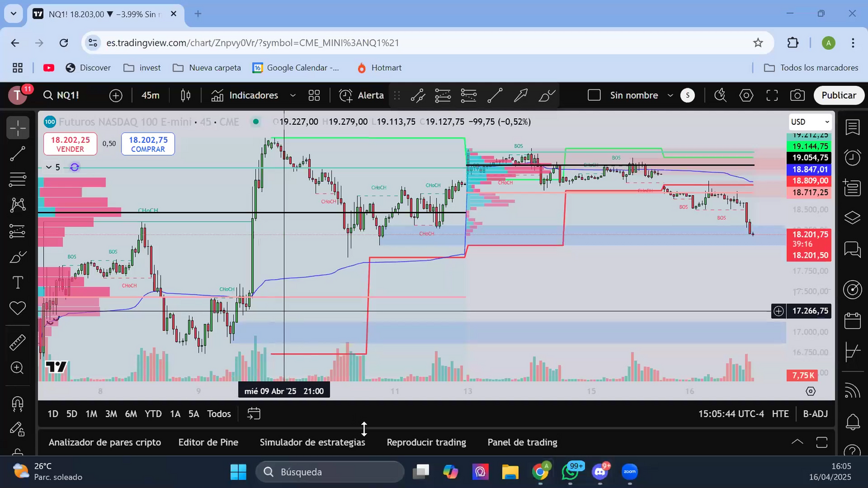Viewport: 868px width, 488px height.
Task: Open the chats speech-bubble panel
Action: (x=852, y=249)
